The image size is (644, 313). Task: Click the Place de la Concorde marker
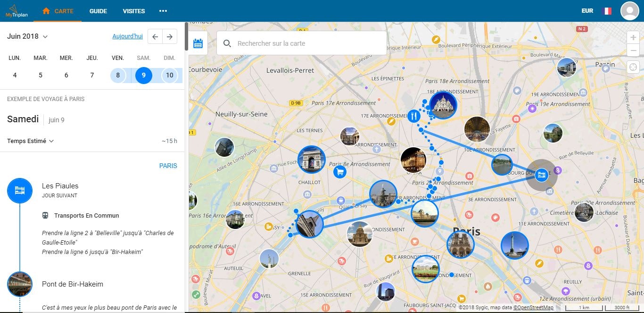tap(383, 194)
